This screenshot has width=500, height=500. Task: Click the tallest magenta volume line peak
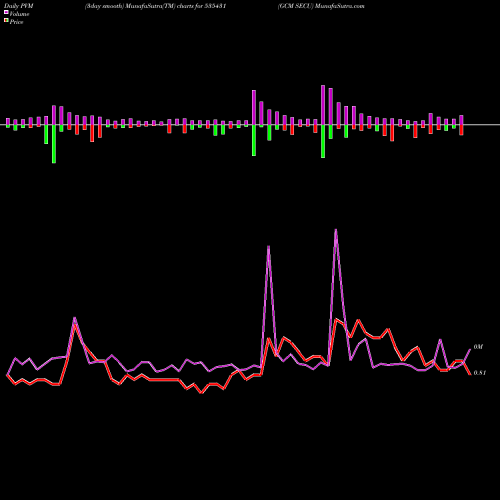pyautogui.click(x=336, y=230)
